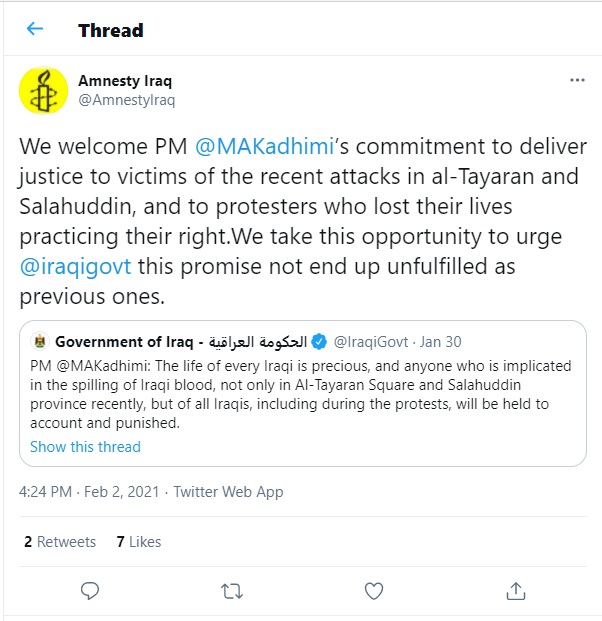
Task: Click the Amnesty Iraq display name
Action: 123,80
